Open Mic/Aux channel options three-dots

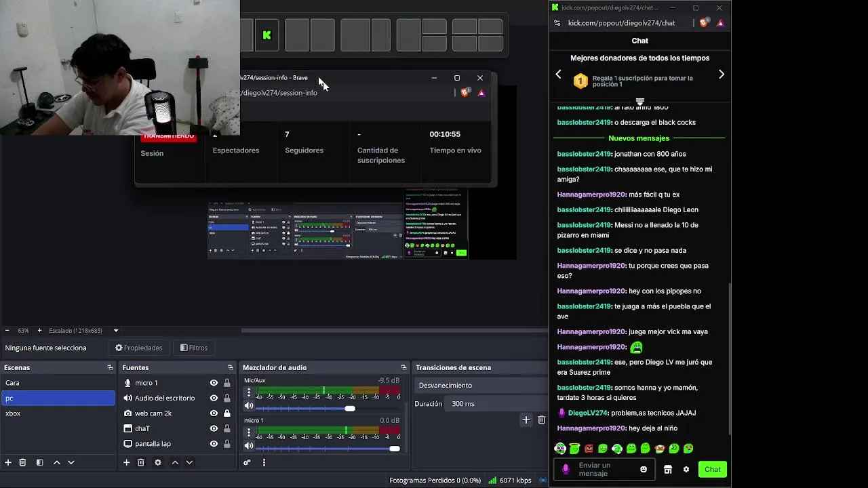[x=249, y=392]
